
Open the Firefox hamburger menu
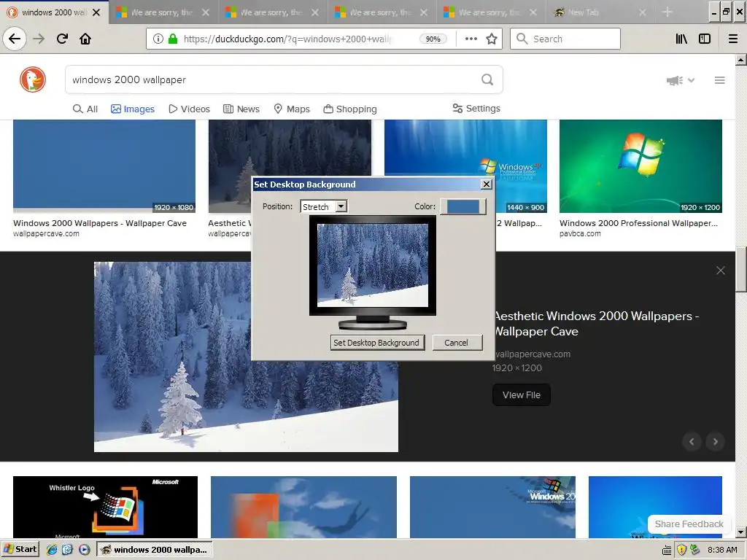pyautogui.click(x=733, y=39)
